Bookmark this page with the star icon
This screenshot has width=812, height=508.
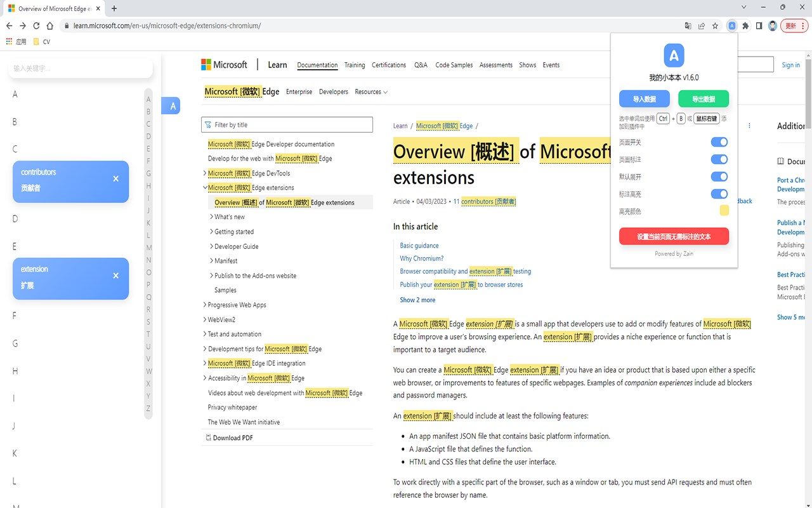(x=715, y=26)
